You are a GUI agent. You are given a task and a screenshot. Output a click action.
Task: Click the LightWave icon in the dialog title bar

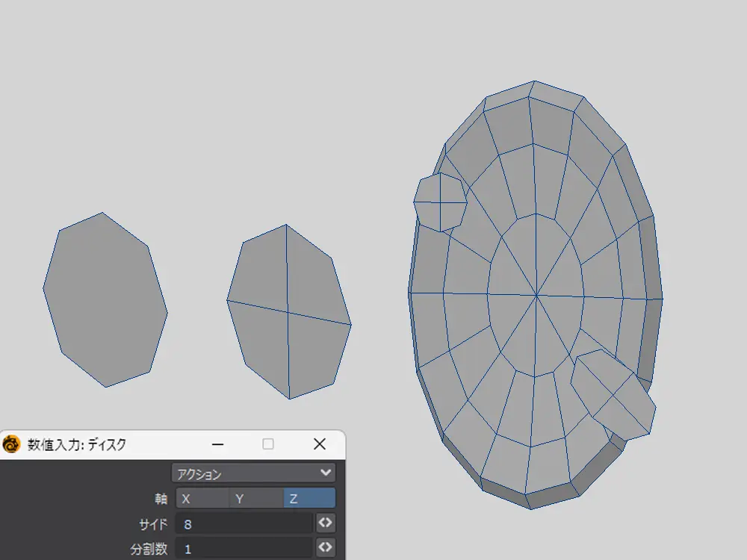click(x=11, y=445)
